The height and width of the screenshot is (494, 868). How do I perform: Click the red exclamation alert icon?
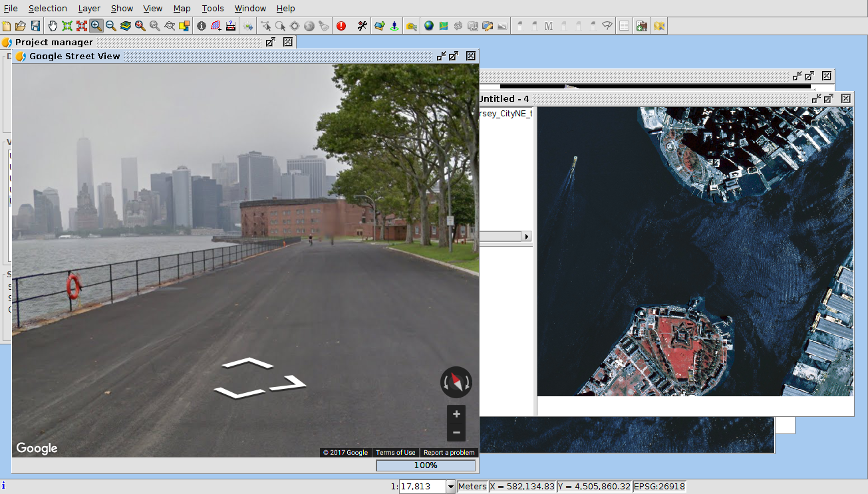pyautogui.click(x=341, y=26)
